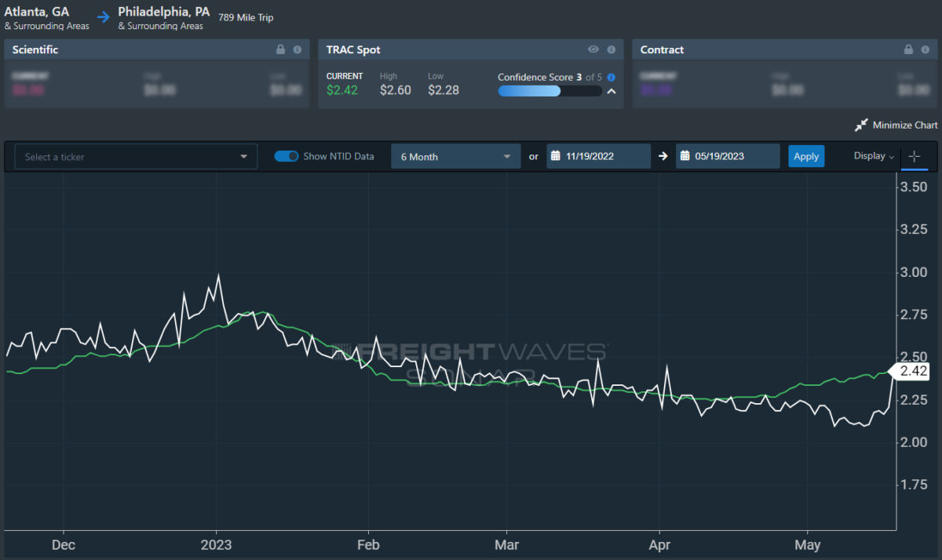
Task: Click the TRAC Spot panel title
Action: coord(353,49)
